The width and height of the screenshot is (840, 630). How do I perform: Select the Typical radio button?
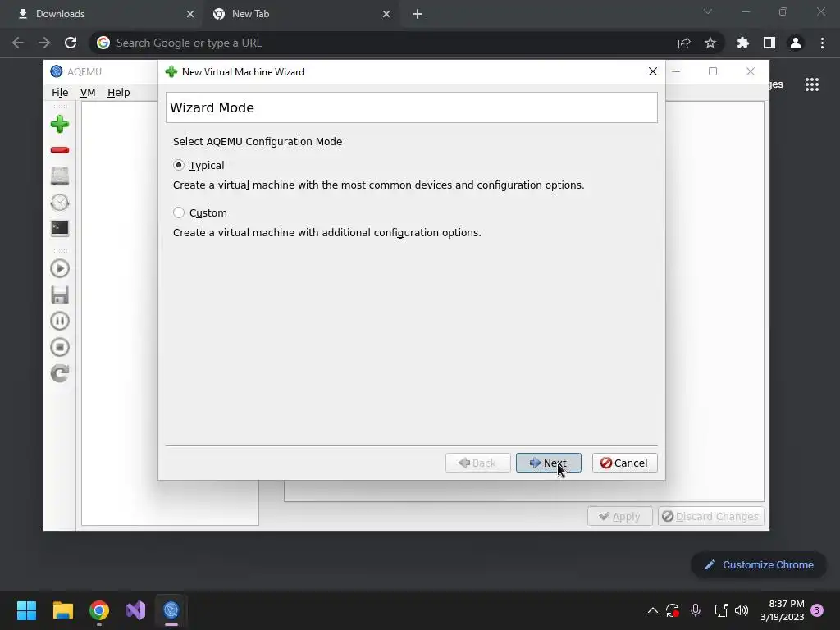tap(179, 165)
